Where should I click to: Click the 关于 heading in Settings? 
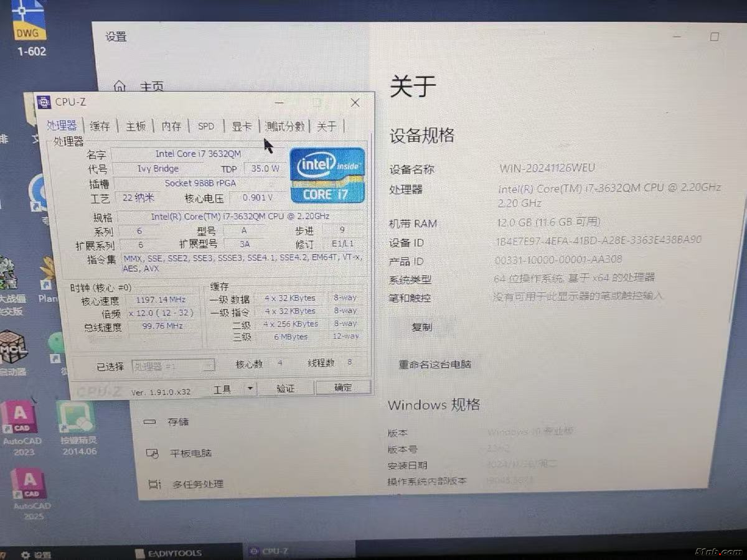pos(413,87)
